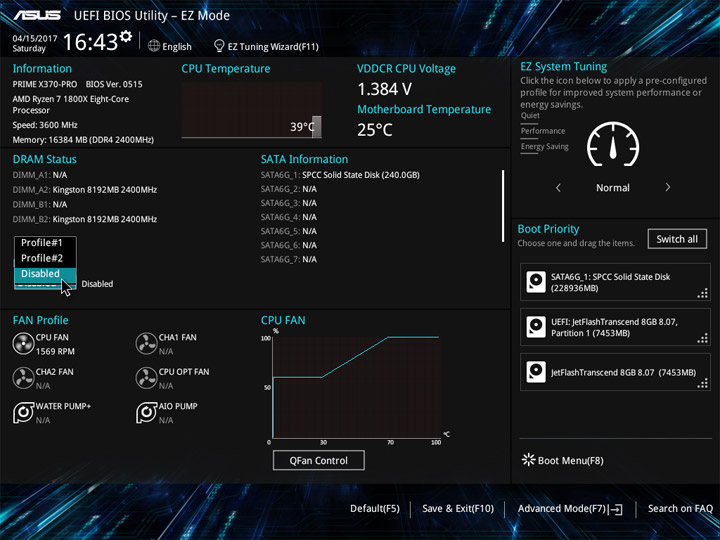This screenshot has width=720, height=540.
Task: Click the SATA Information scrollbar
Action: click(x=503, y=206)
